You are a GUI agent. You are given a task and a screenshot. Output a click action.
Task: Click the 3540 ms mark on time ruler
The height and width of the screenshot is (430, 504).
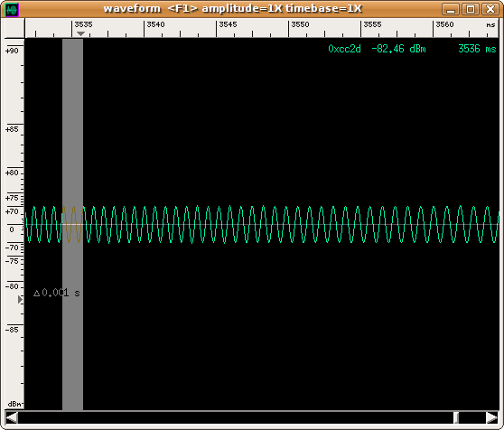pyautogui.click(x=155, y=24)
